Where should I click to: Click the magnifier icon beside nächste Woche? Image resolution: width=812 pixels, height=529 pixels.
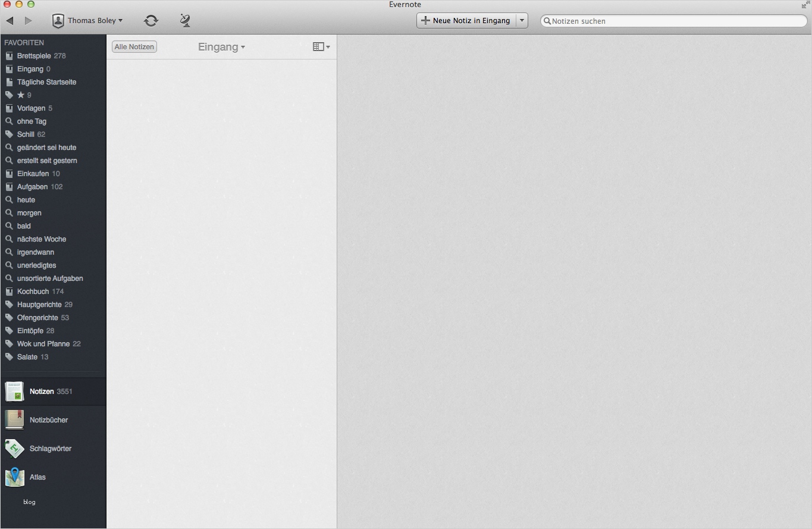(x=9, y=239)
